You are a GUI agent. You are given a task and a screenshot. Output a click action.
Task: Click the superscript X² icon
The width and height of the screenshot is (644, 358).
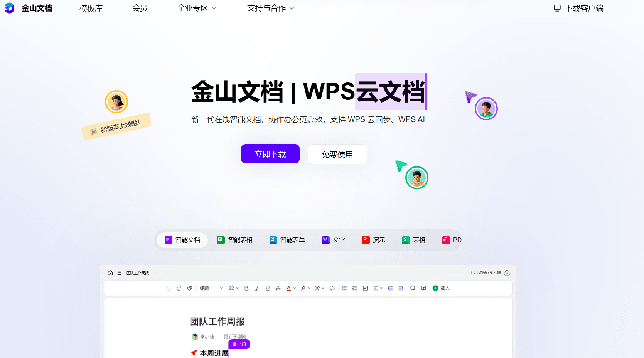[318, 288]
